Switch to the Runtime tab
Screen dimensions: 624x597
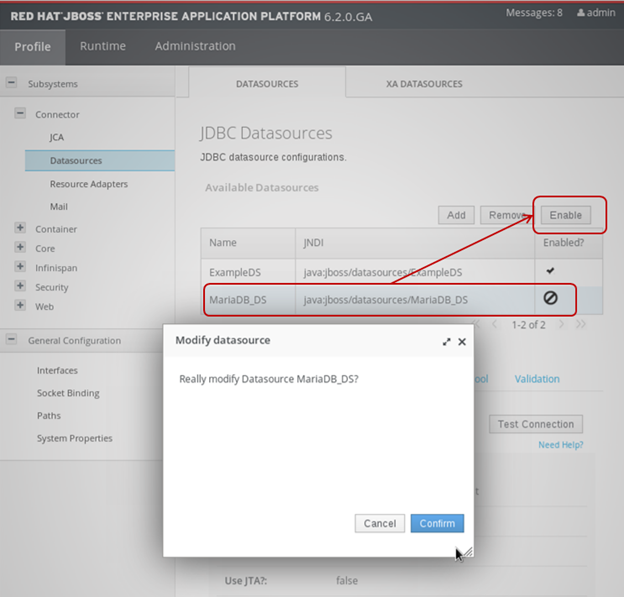tap(103, 46)
